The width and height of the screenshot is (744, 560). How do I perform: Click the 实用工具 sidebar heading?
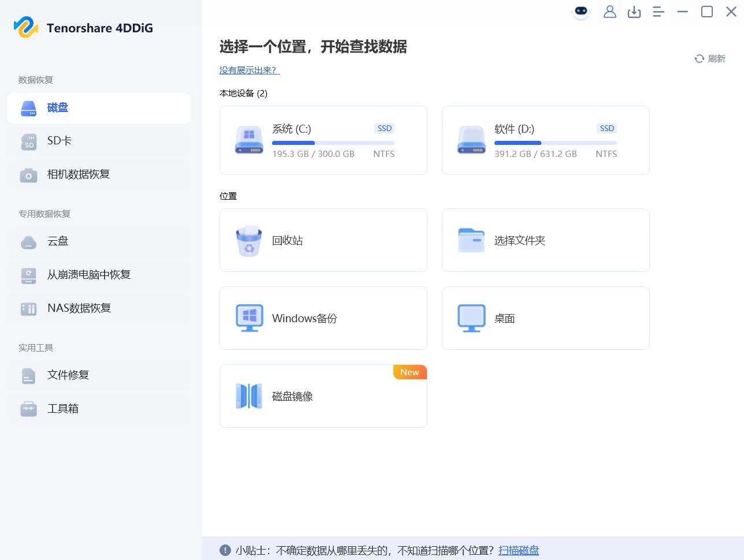click(36, 348)
